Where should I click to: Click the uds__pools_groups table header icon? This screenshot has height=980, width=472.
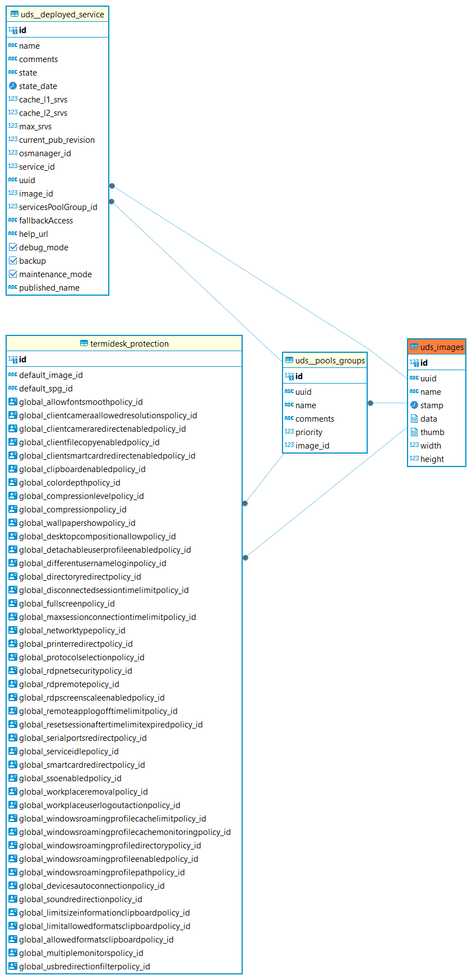click(x=289, y=360)
